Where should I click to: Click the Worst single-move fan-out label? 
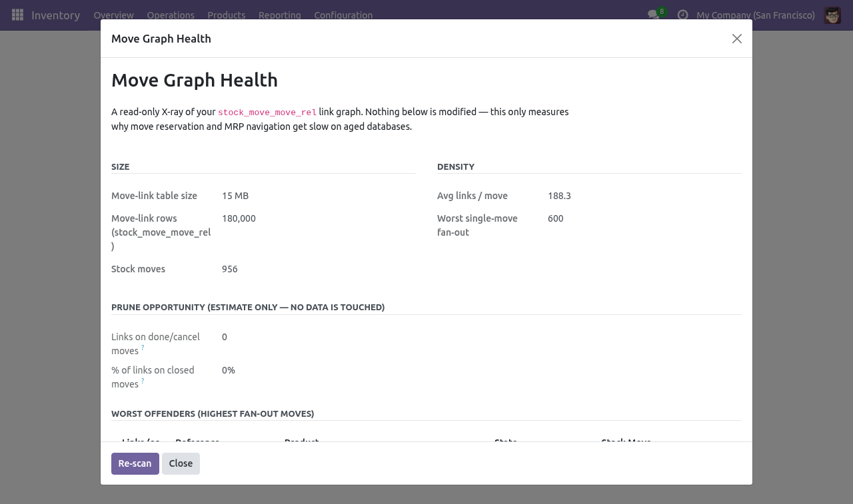point(477,225)
